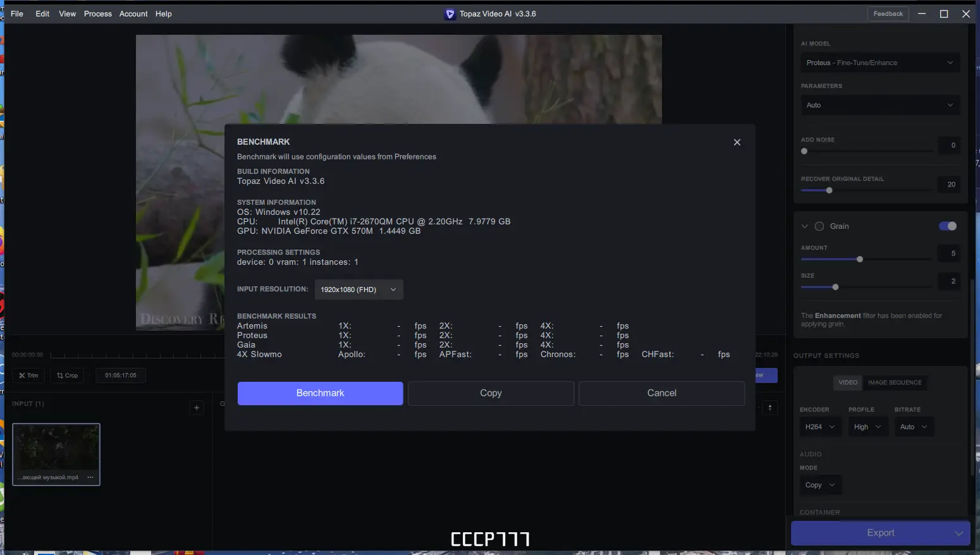Expand the Parameters Auto dropdown
The image size is (980, 555).
[x=880, y=105]
